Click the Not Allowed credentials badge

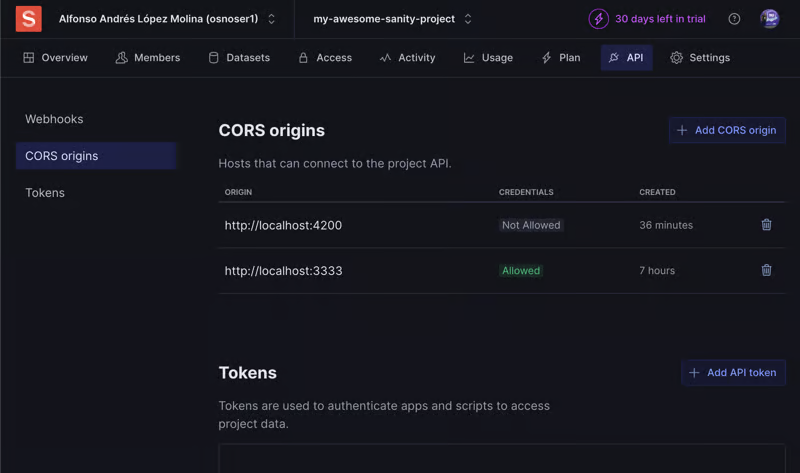[x=531, y=225]
